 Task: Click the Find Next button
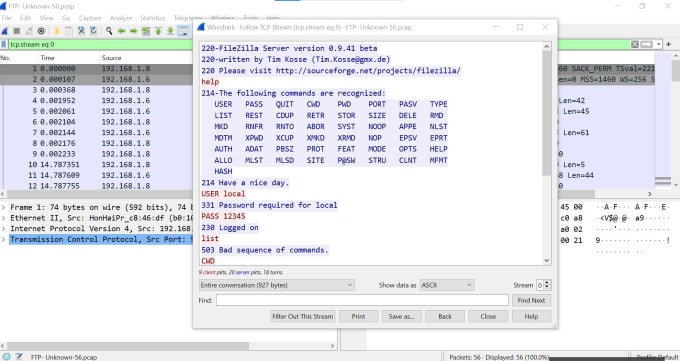tap(531, 300)
